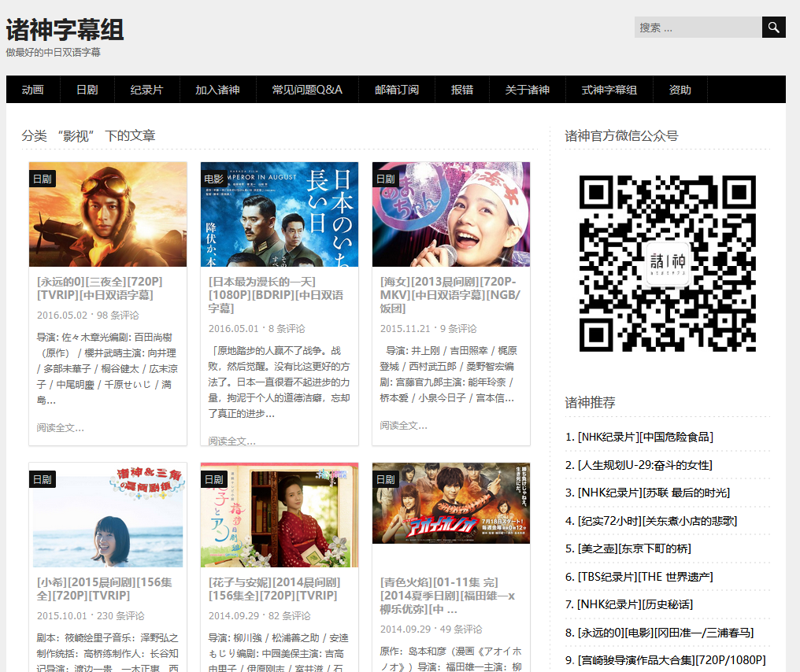Open the 报错 menu item
Screen dimensions: 800x672
(x=461, y=90)
